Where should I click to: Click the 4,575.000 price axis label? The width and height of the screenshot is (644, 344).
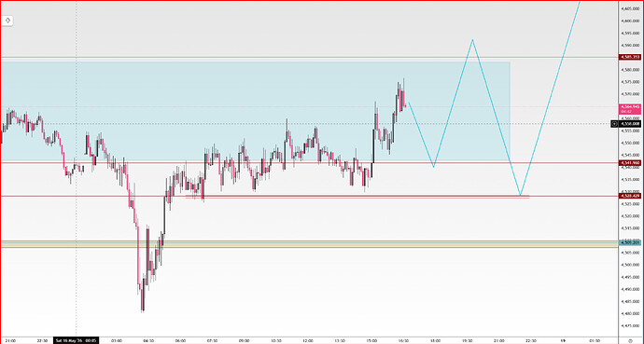(630, 82)
